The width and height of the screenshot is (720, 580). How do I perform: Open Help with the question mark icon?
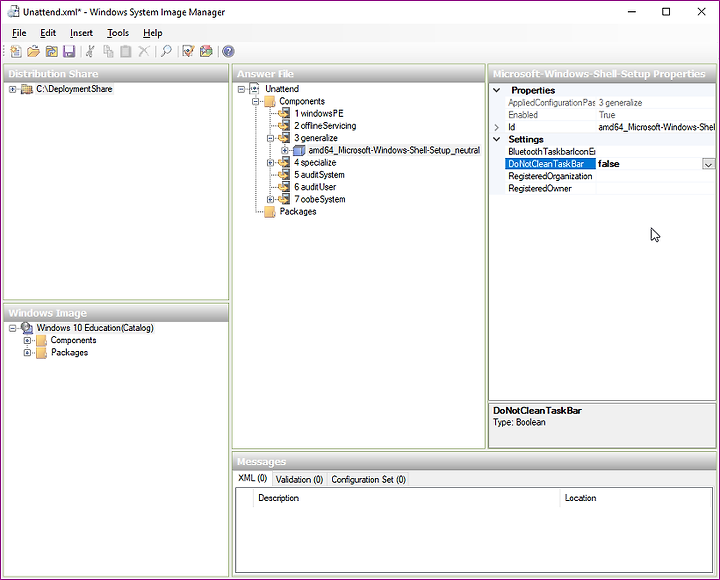tap(228, 51)
